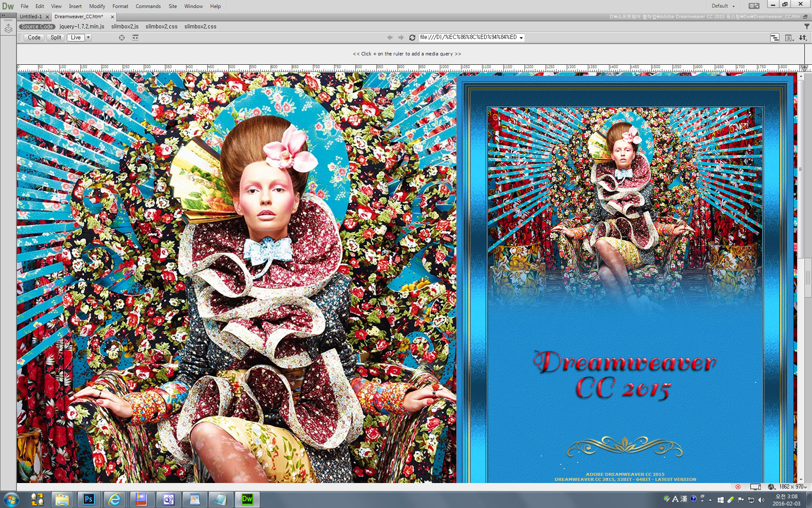Open the 1862 x 970 window size dropdown
812x508 pixels.
pyautogui.click(x=793, y=487)
